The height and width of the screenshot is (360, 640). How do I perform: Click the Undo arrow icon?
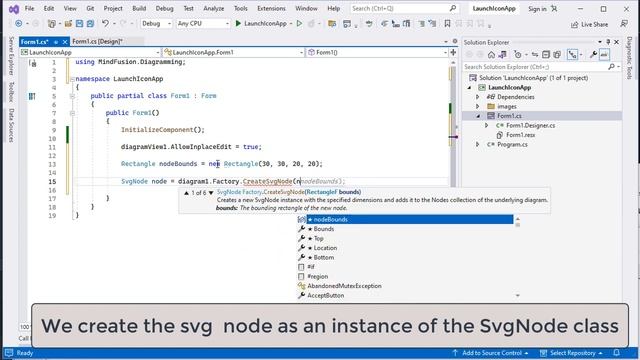(x=105, y=24)
